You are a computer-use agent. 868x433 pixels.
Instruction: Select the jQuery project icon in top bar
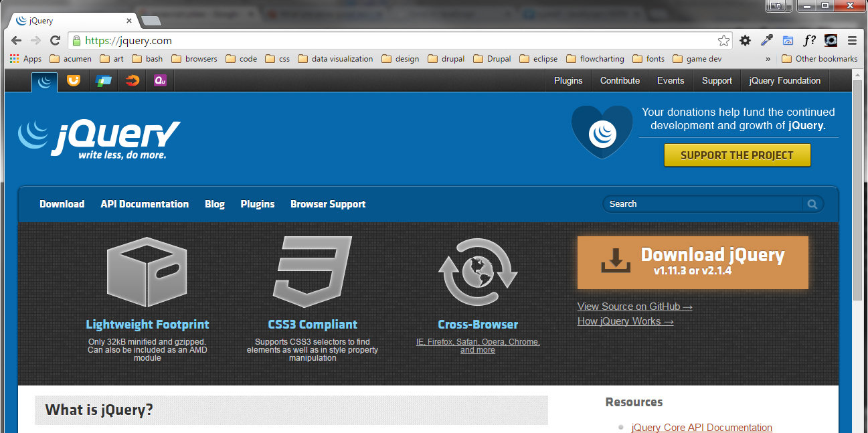45,81
